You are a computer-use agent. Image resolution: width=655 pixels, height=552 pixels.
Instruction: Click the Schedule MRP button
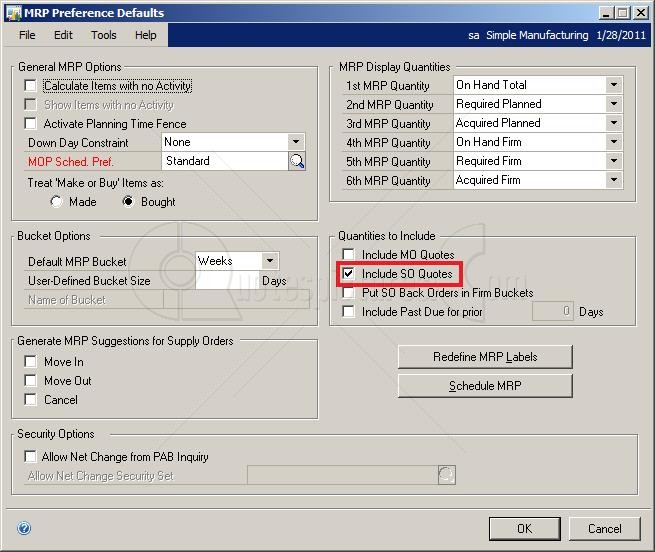point(485,386)
